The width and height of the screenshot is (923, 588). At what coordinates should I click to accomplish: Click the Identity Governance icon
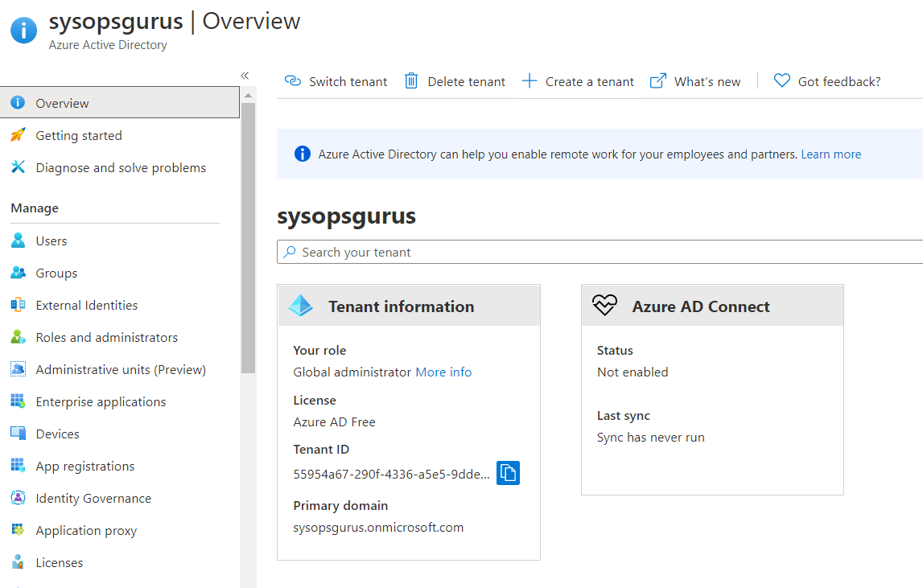[19, 498]
